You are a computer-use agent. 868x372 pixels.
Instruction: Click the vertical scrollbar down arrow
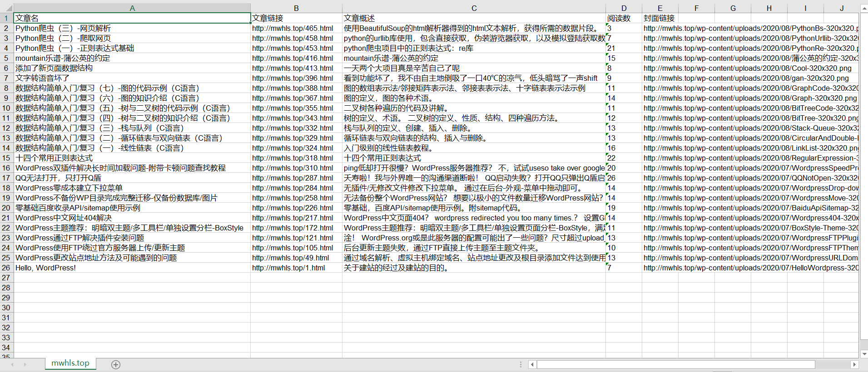pyautogui.click(x=864, y=354)
